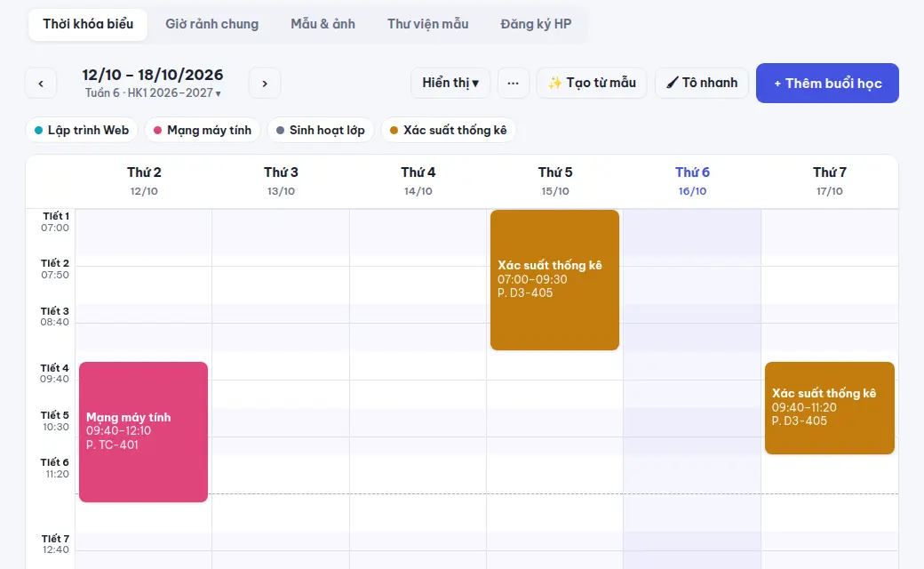Open Thư viện mẫu tab

tap(428, 24)
